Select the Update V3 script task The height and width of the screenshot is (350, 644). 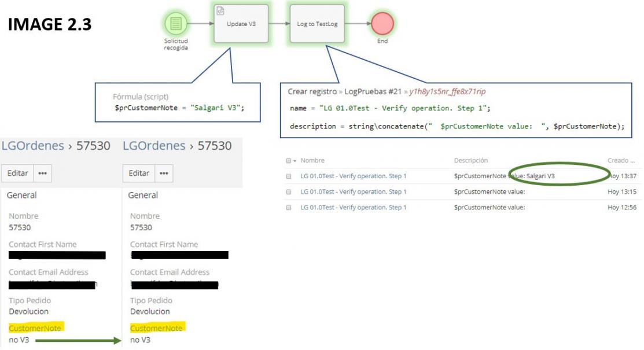tap(241, 23)
